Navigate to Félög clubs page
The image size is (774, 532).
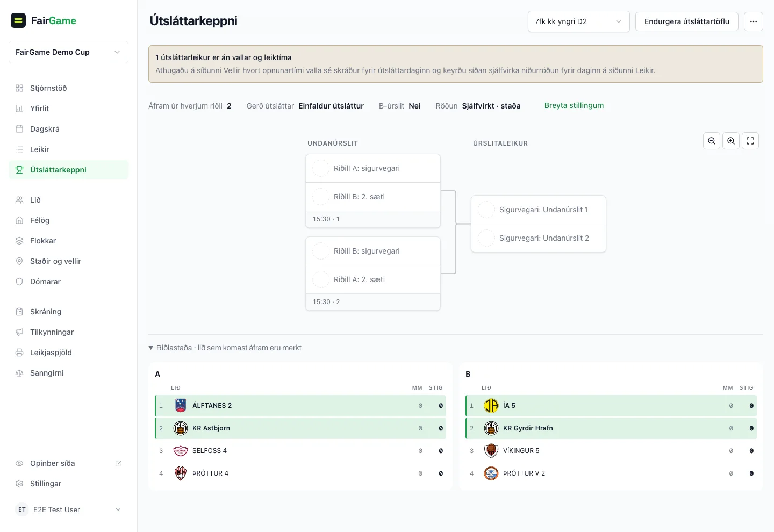point(68,220)
